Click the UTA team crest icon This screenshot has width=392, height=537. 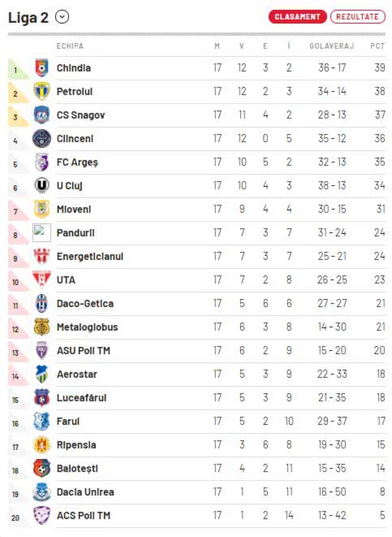tap(41, 280)
